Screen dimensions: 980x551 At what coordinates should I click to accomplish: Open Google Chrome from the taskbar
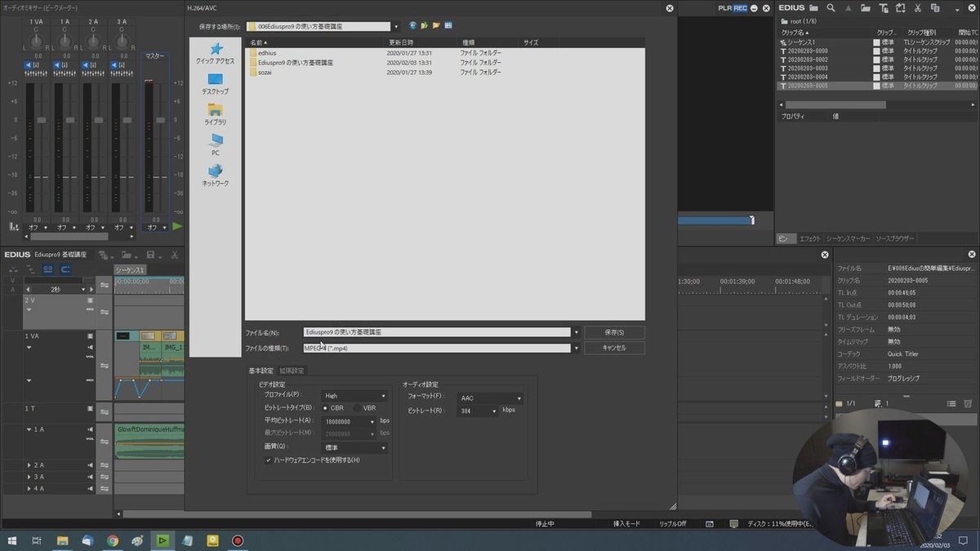tap(113, 540)
